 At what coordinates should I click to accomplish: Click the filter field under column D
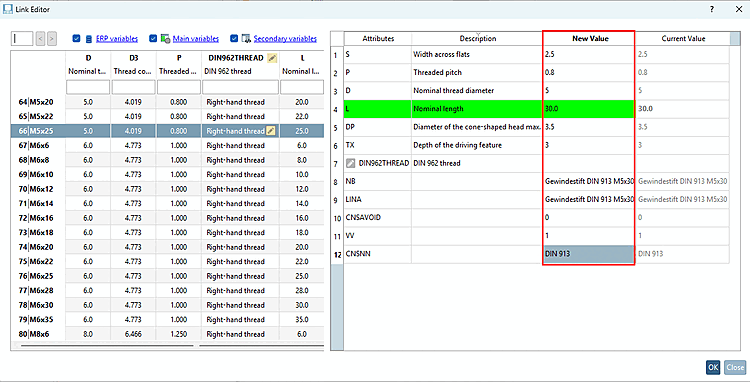[x=88, y=87]
